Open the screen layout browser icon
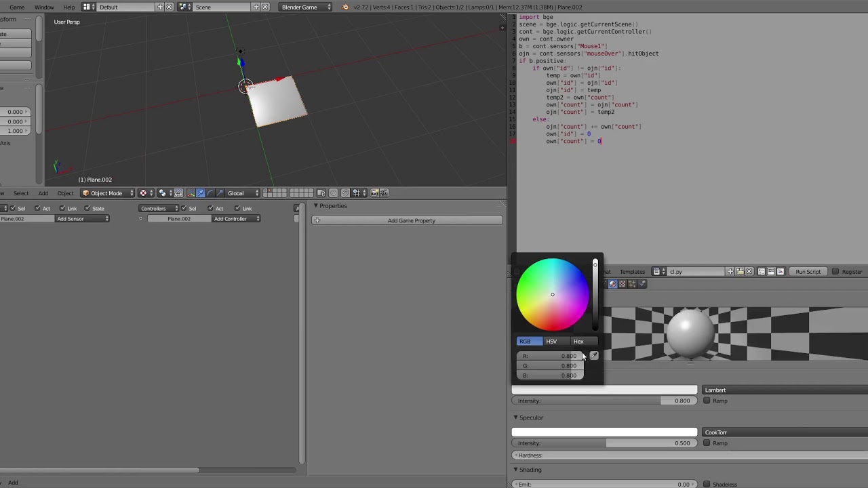868x488 pixels. pos(89,7)
